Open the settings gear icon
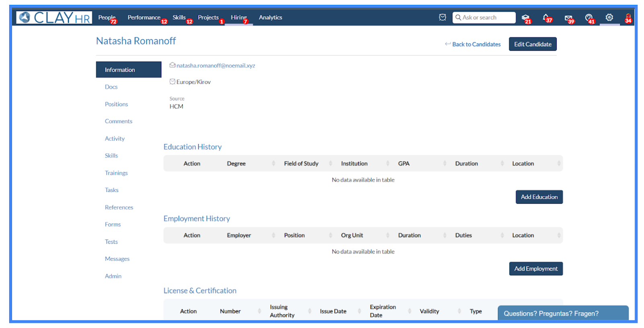The height and width of the screenshot is (328, 644). 609,17
